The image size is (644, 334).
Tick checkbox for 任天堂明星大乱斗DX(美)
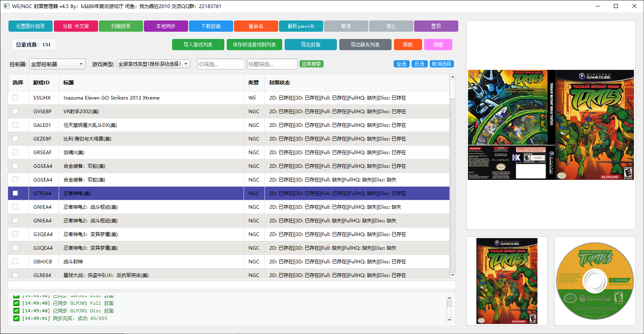coord(15,125)
